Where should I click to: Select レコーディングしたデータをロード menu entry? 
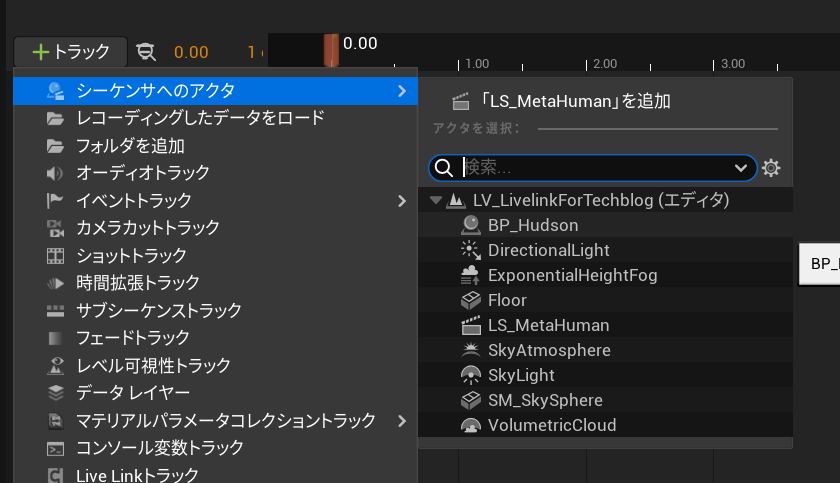pos(200,118)
